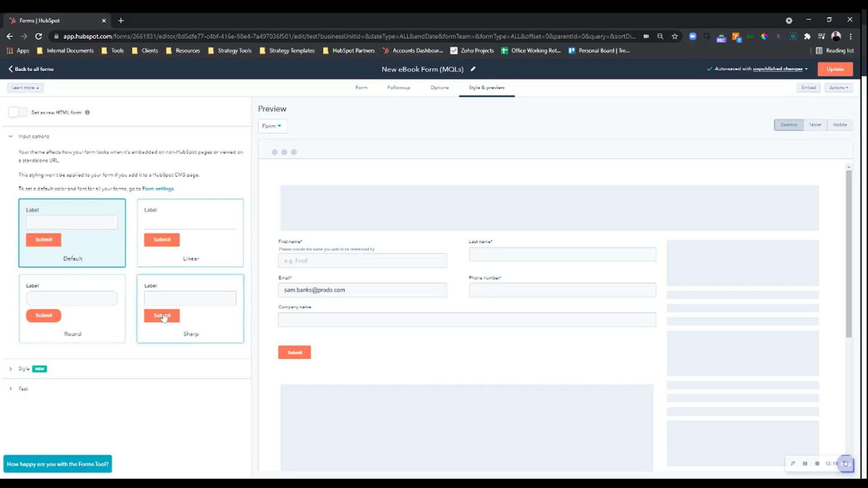Click the recorder pen annotation icon

(x=793, y=464)
